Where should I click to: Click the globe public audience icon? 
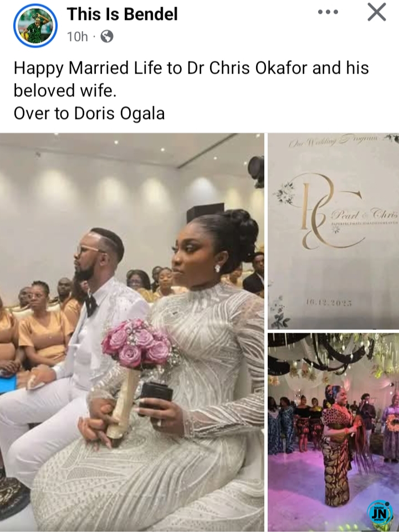[106, 37]
